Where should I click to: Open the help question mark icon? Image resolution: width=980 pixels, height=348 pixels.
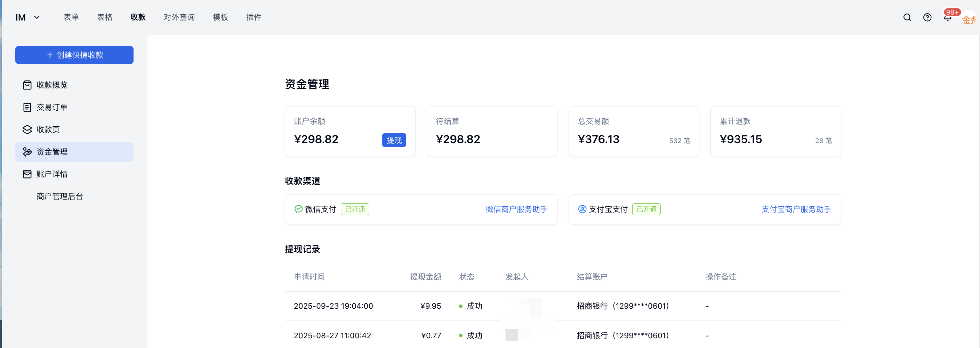927,17
